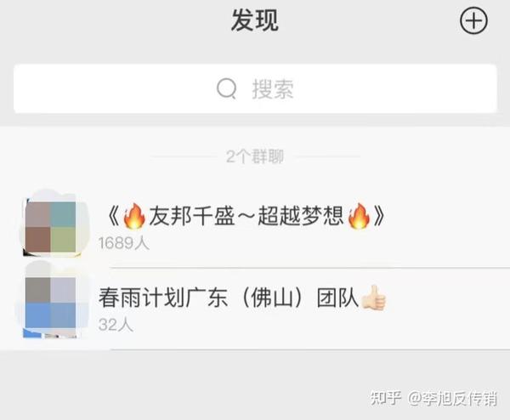Select the 32人 member count
This screenshot has height=420, width=510.
pos(116,325)
